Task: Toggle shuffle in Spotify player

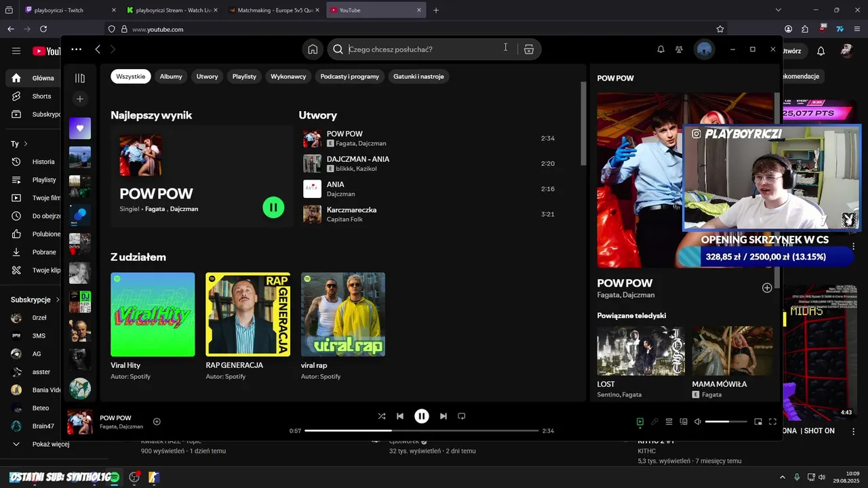Action: pyautogui.click(x=382, y=416)
